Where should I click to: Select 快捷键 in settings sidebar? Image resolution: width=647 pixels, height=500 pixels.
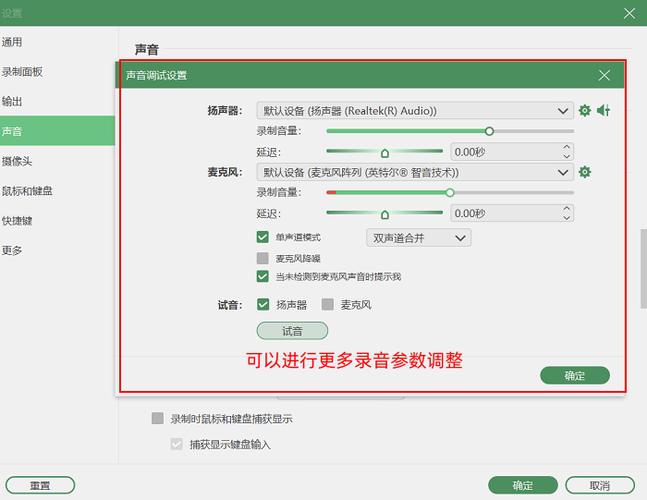pyautogui.click(x=57, y=220)
